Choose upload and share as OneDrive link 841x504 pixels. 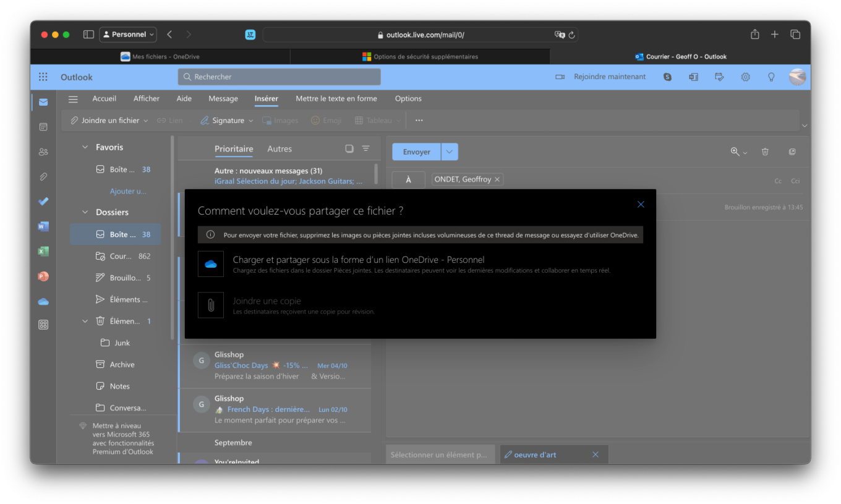point(420,264)
